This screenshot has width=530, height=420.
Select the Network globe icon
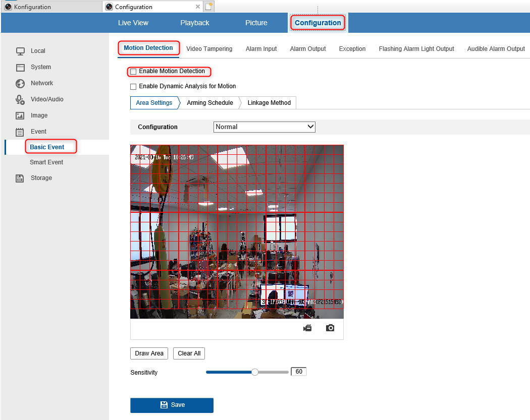pos(20,83)
